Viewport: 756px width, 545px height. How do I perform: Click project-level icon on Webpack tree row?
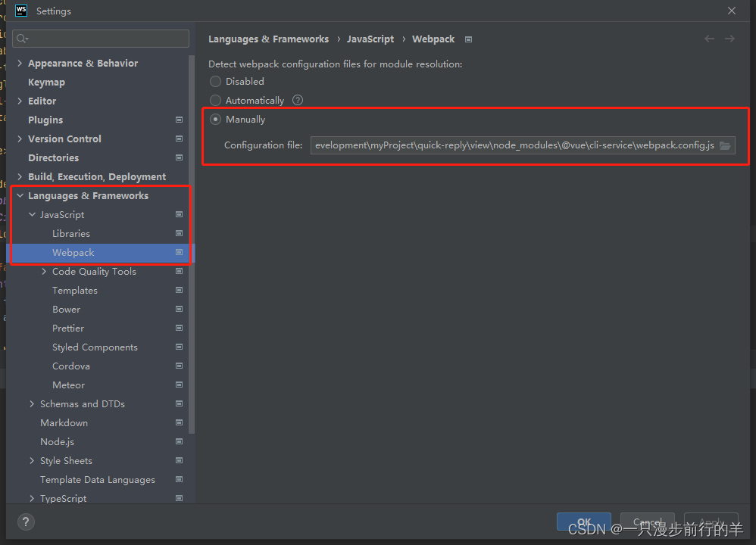tap(179, 252)
